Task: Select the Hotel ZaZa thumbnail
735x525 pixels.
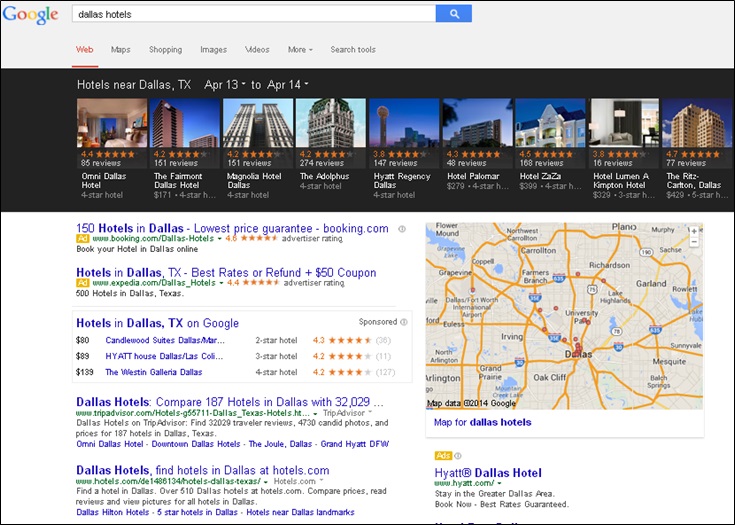Action: (550, 123)
